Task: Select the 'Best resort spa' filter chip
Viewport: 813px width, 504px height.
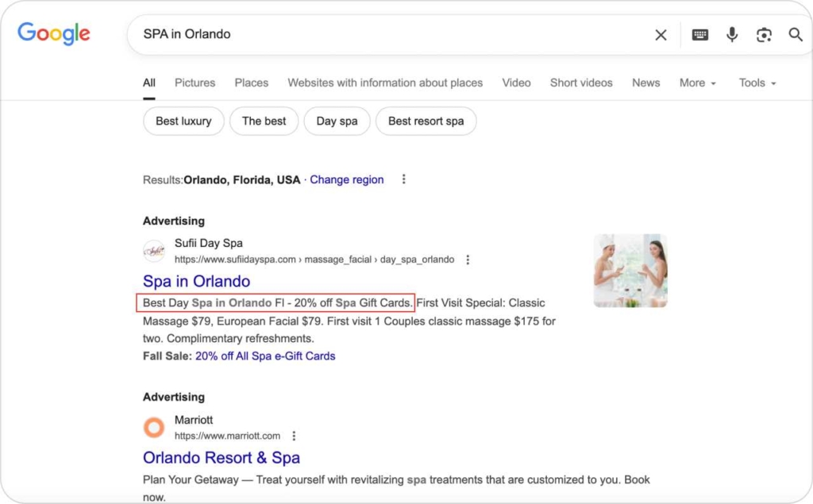Action: pos(426,121)
